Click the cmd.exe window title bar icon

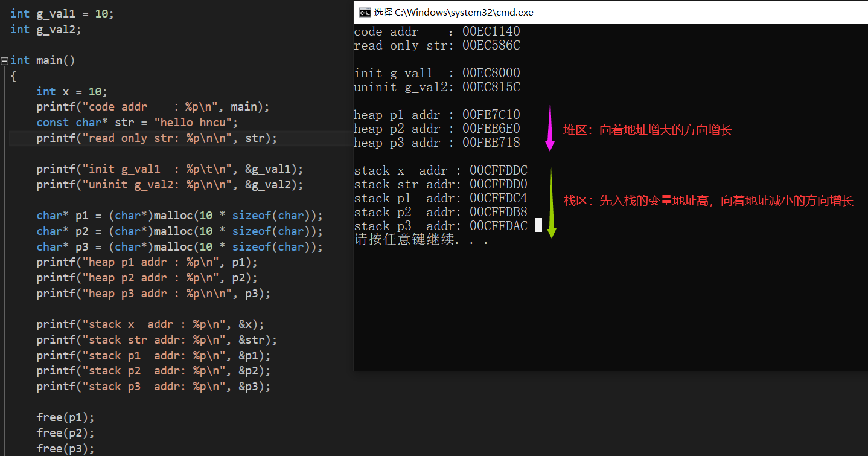(x=365, y=12)
